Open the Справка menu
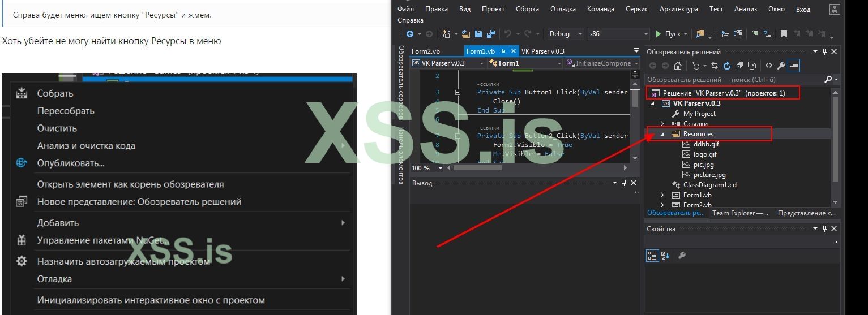The width and height of the screenshot is (868, 315). (411, 20)
